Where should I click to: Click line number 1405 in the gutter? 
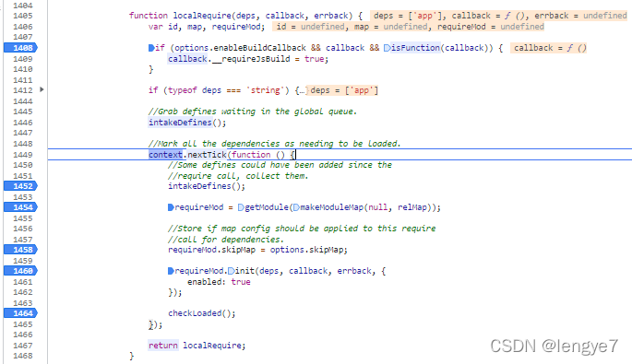pyautogui.click(x=22, y=16)
